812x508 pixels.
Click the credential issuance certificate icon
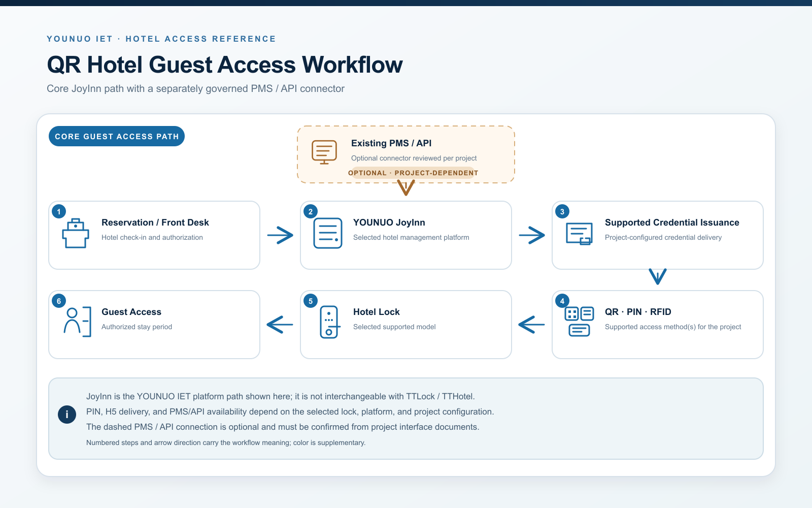[x=579, y=234]
